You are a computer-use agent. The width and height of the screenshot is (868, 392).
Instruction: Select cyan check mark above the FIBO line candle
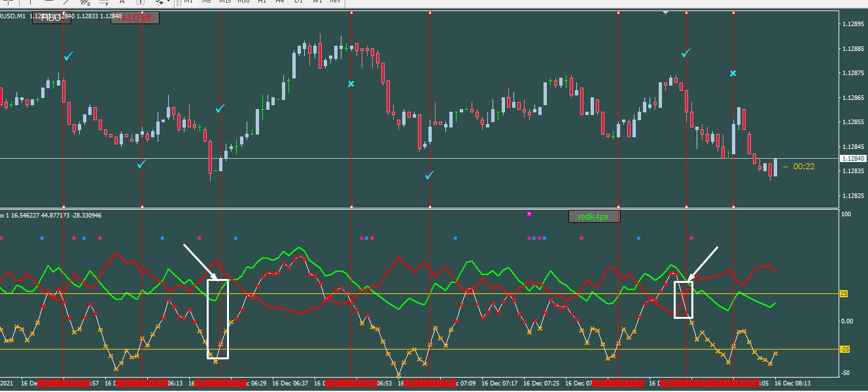pos(69,57)
